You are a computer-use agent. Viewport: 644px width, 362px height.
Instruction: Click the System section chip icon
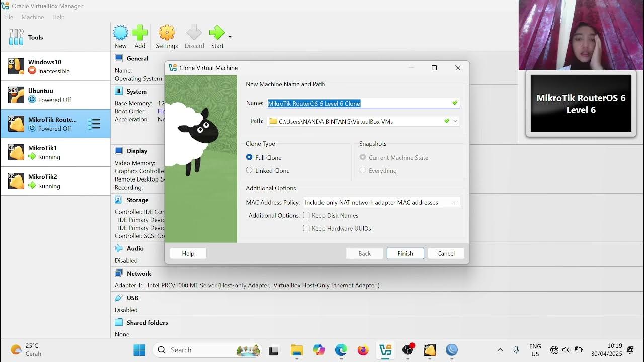pyautogui.click(x=119, y=91)
